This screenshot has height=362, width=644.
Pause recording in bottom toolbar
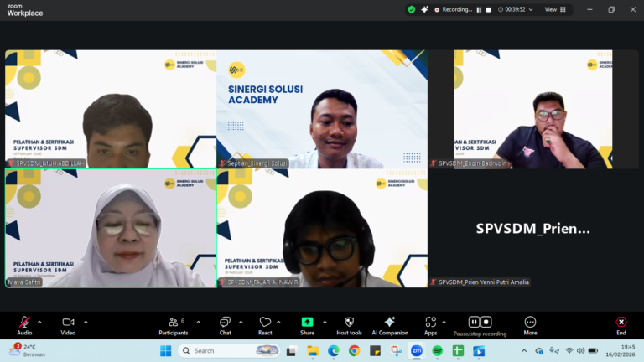point(474,322)
